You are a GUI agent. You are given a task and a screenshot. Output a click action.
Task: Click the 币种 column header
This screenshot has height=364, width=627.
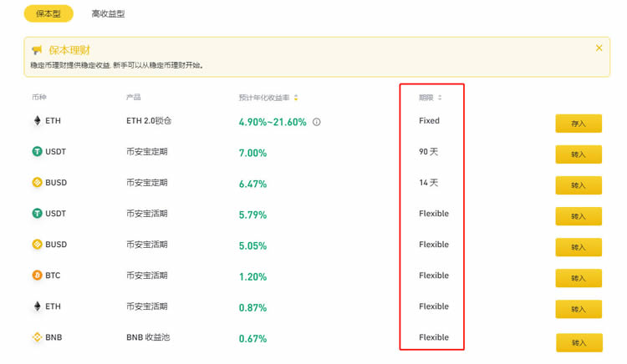pyautogui.click(x=39, y=98)
